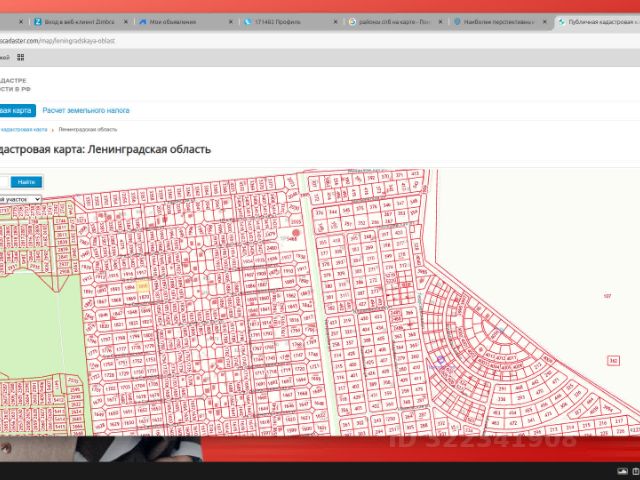Viewport: 640px width, 480px height.
Task: Select parcel 1870 below highlighted plot
Action: (144, 298)
